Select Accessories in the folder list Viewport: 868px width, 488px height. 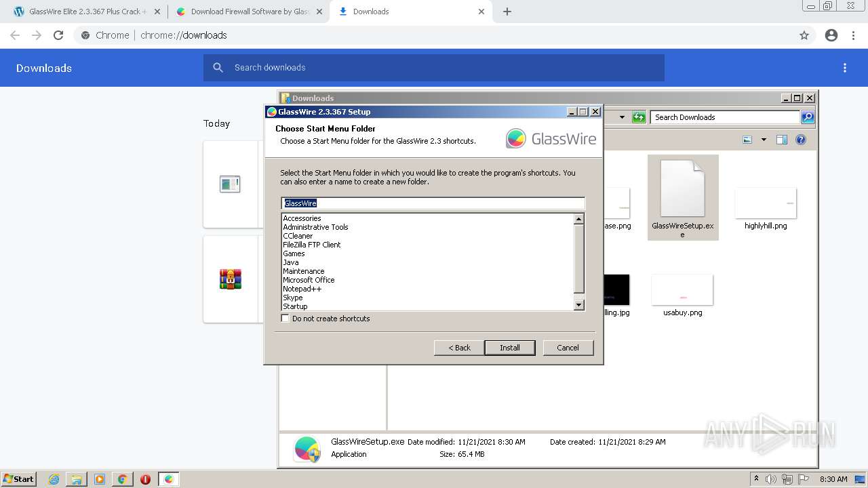(x=302, y=218)
